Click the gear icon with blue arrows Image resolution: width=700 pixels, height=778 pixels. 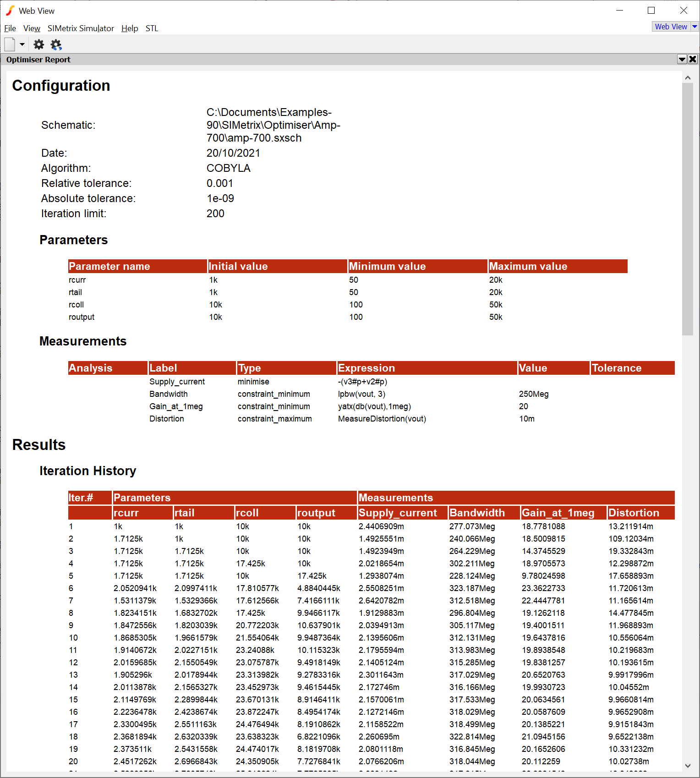coord(56,44)
